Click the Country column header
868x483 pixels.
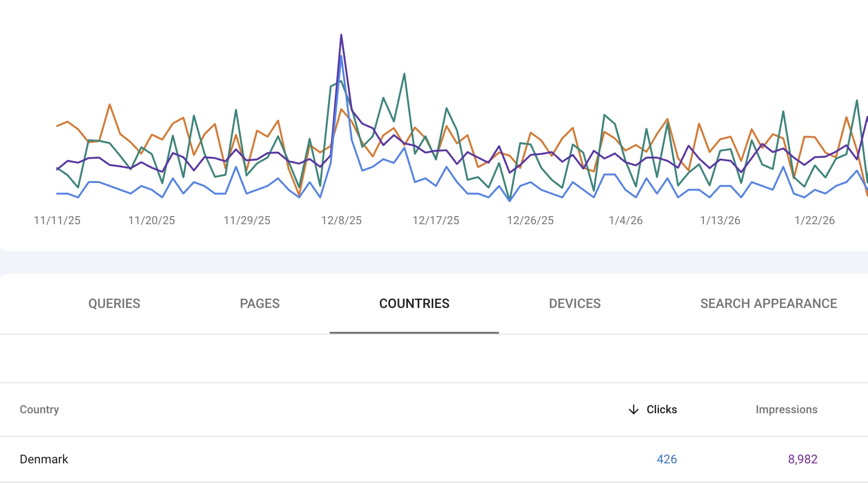(x=39, y=410)
